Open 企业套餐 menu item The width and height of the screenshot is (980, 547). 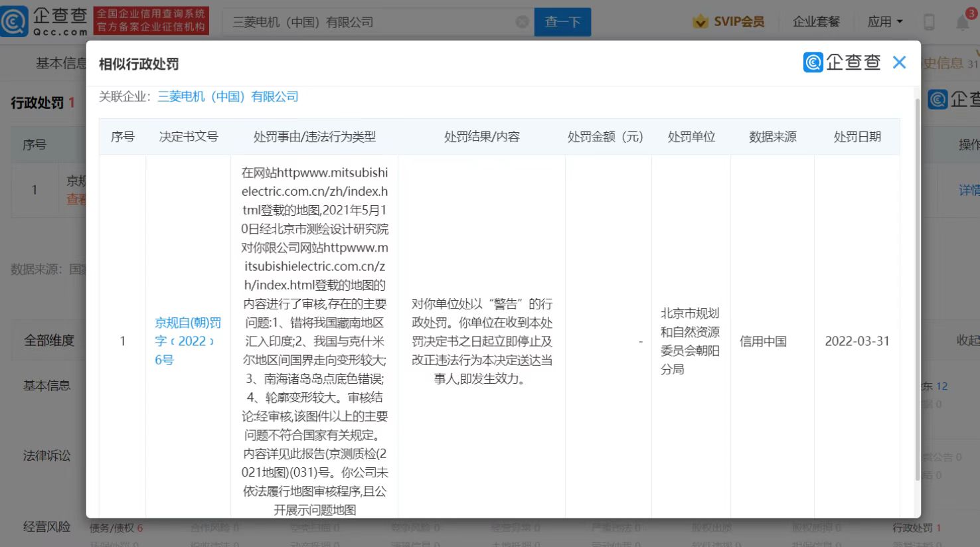[816, 22]
